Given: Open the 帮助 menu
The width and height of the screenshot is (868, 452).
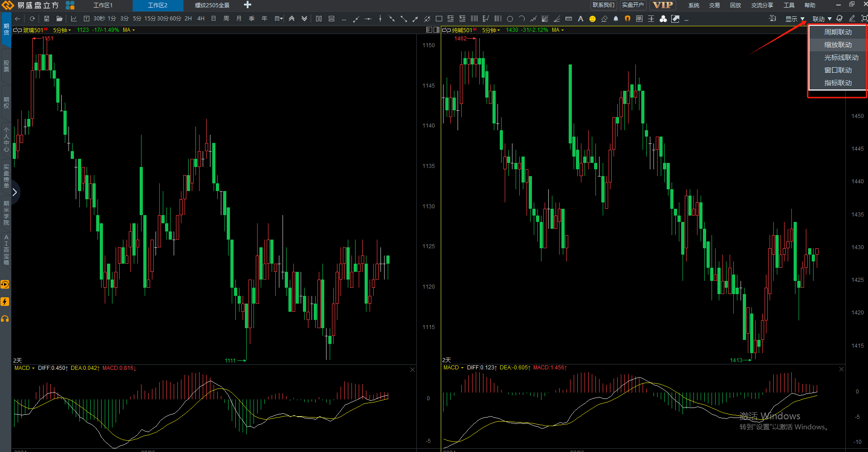Looking at the screenshot, I should pyautogui.click(x=810, y=5).
